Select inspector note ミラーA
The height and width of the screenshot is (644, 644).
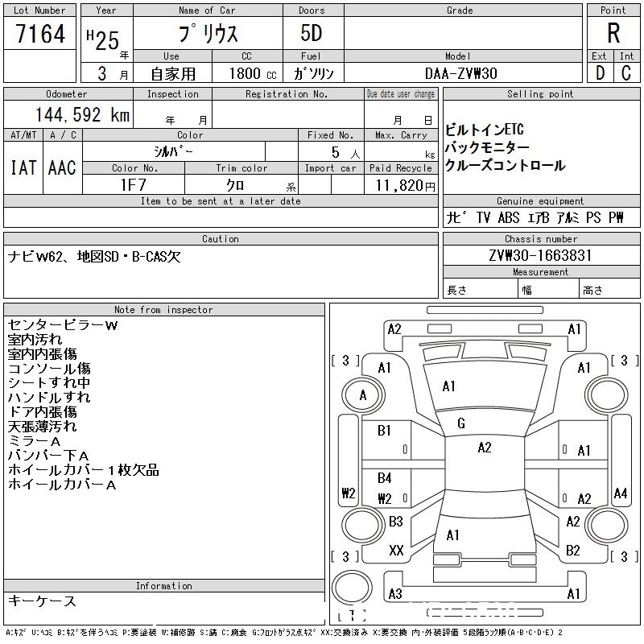[34, 441]
